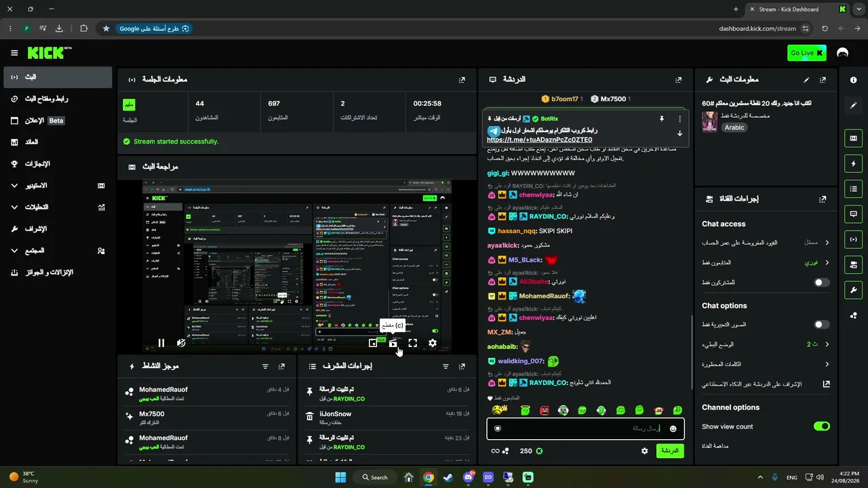Toggle the broadcast signal panel button in right sidebar
This screenshot has width=868, height=488.
tap(853, 239)
